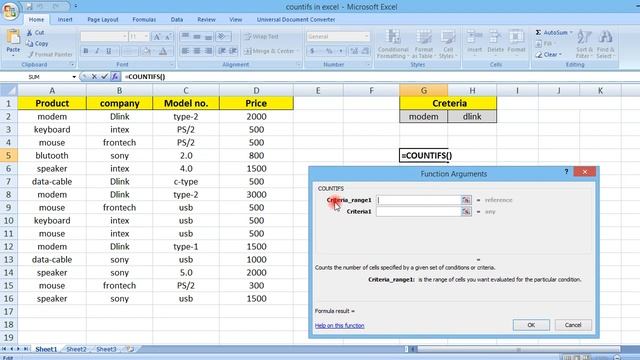
Task: Switch to the Formulas tab
Action: coord(144,19)
